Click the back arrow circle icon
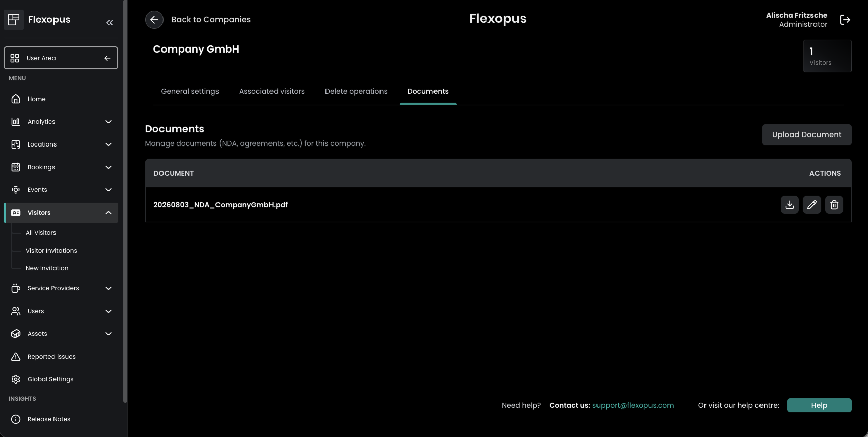The width and height of the screenshot is (868, 437). click(154, 20)
